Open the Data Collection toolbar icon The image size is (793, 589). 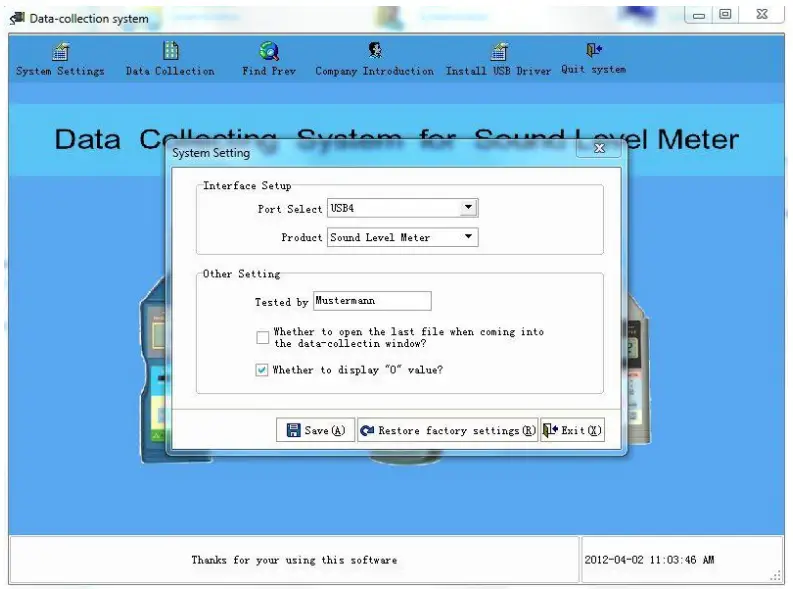[x=171, y=51]
